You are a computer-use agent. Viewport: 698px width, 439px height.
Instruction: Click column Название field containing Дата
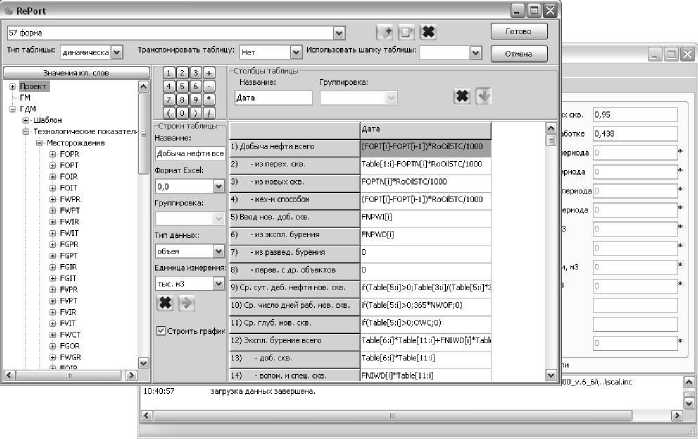[x=273, y=98]
